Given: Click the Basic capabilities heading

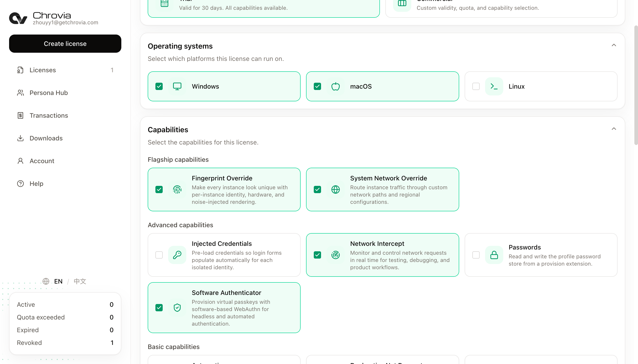Looking at the screenshot, I should (174, 347).
